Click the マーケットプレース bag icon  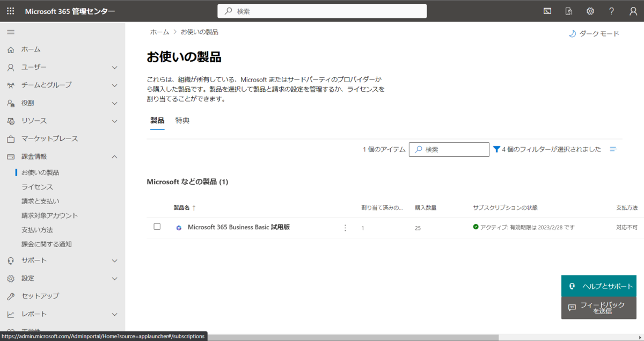[x=11, y=139]
